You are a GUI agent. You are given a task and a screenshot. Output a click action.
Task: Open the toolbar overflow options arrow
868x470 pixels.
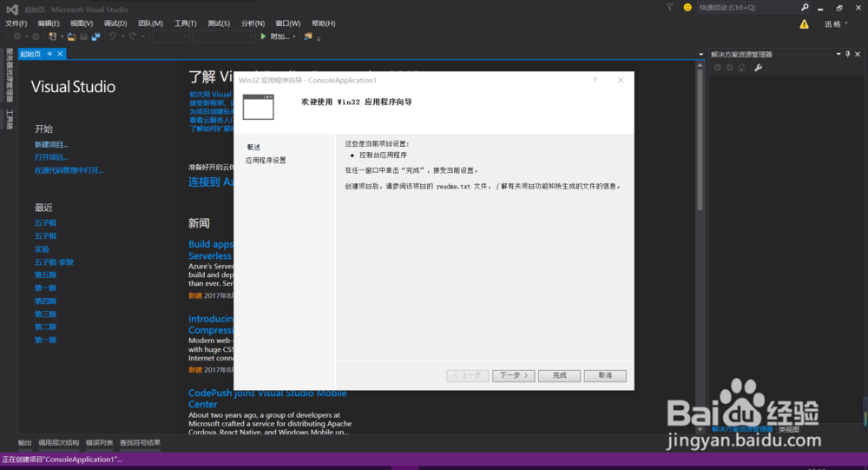319,38
